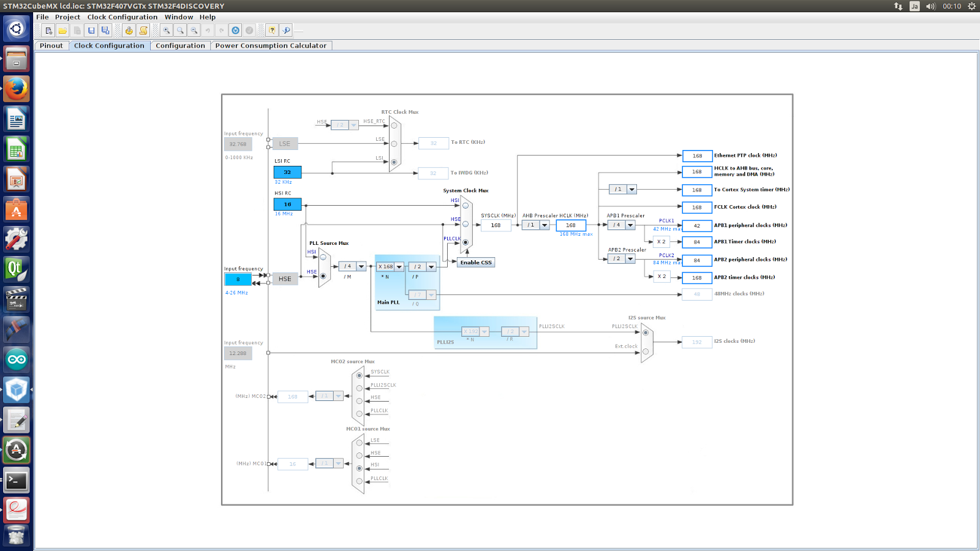This screenshot has height=551, width=980.
Task: Click the blue reset clock icon
Action: [235, 31]
